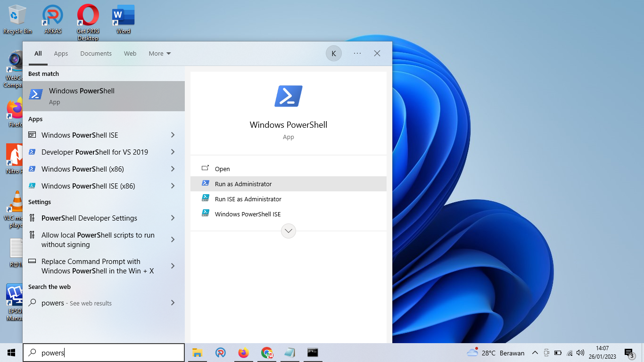Click the Windows PowerShell ISE app icon
Screen dimensions: 644x362
tap(32, 135)
